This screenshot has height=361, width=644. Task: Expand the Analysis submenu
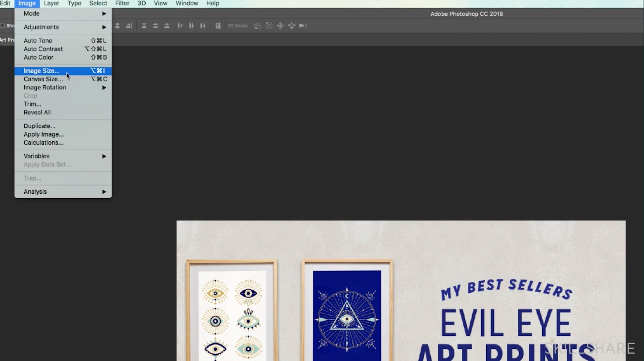click(x=63, y=192)
